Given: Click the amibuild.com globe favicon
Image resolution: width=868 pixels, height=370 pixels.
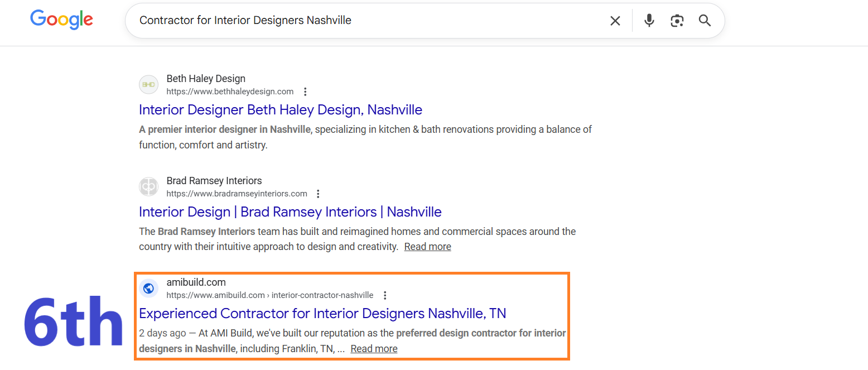Looking at the screenshot, I should pos(148,289).
